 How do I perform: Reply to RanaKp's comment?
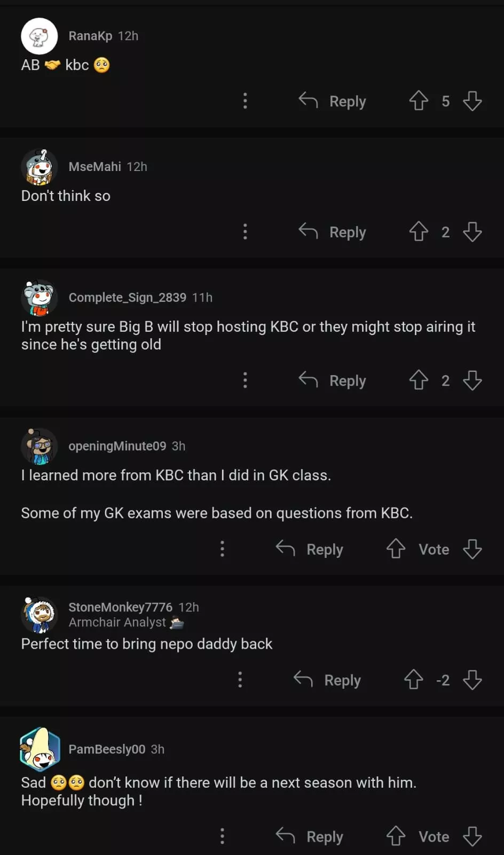pyautogui.click(x=333, y=101)
